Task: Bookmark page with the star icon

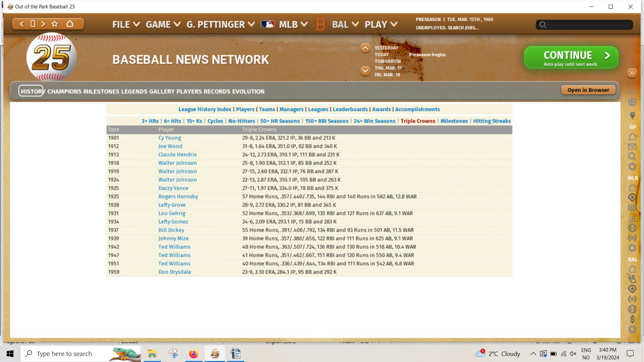Action: coord(55,24)
